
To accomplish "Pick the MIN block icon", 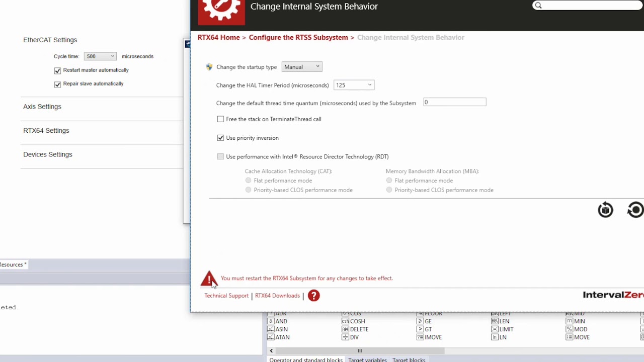I will pyautogui.click(x=570, y=321).
